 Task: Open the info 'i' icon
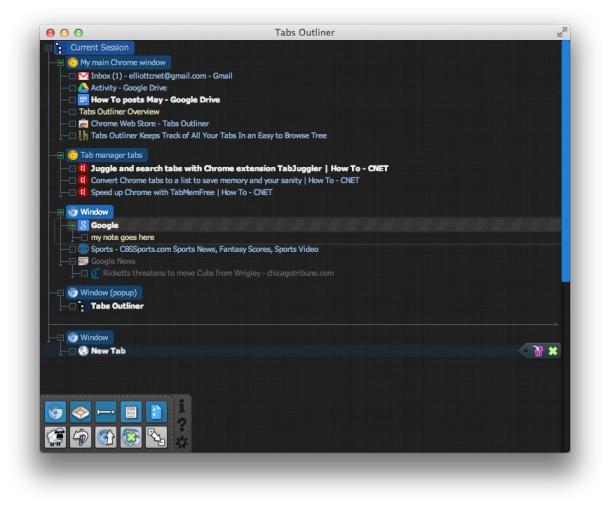click(182, 406)
